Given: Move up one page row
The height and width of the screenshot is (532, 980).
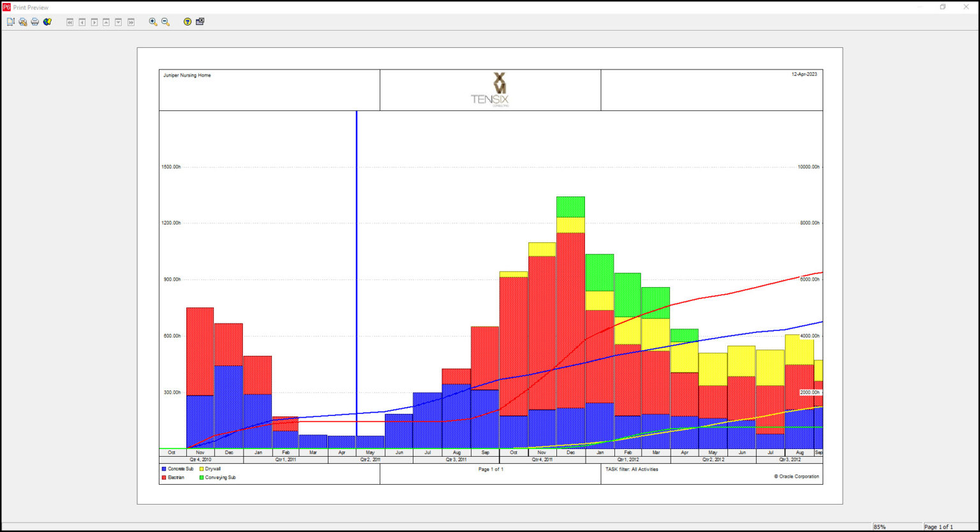Looking at the screenshot, I should point(106,21).
